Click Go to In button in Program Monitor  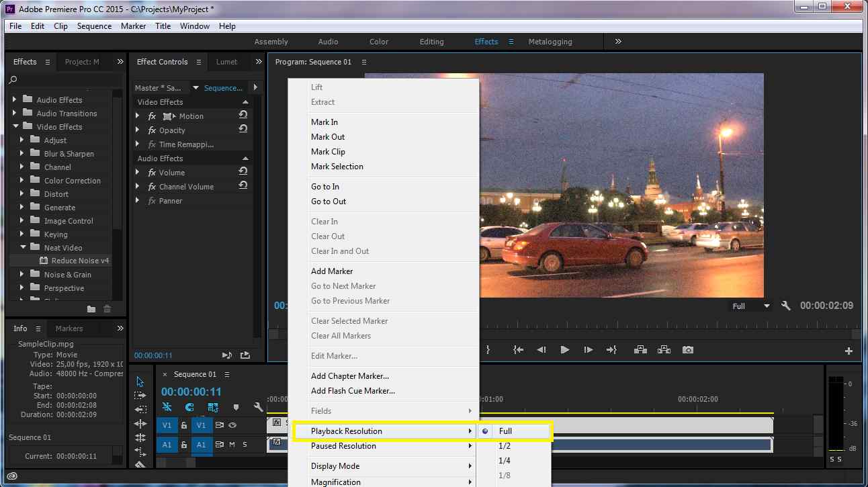coord(518,350)
